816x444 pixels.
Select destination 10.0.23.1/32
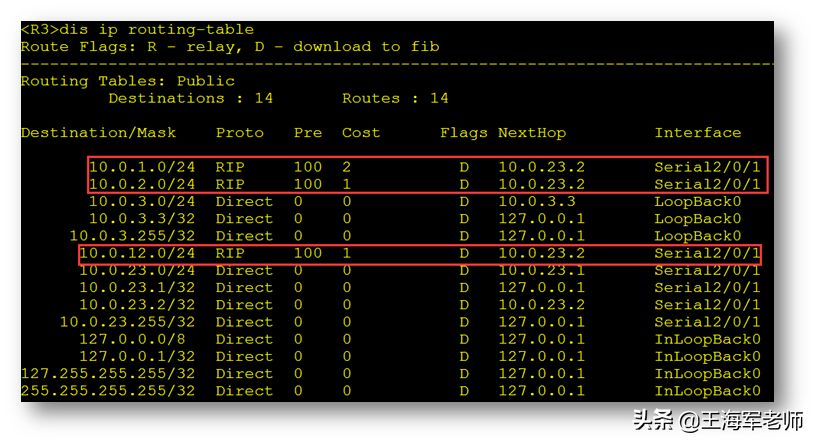click(137, 287)
